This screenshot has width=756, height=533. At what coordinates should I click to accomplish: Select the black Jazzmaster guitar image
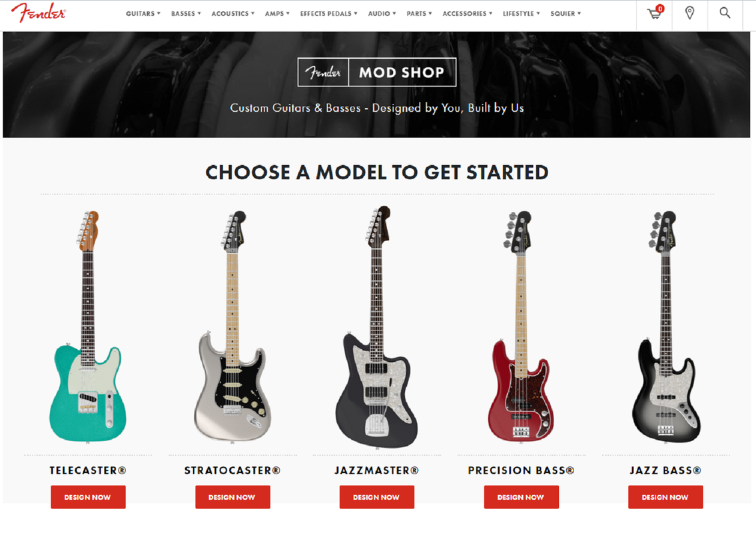[376, 327]
